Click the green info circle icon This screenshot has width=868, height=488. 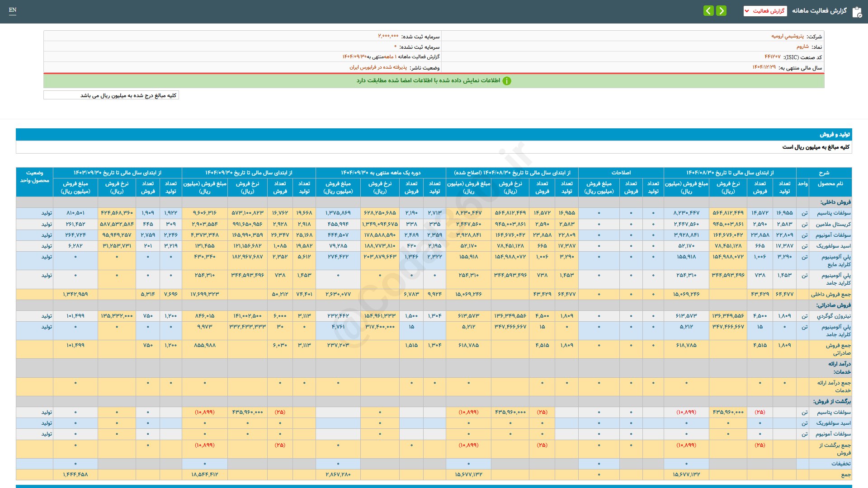pyautogui.click(x=507, y=81)
